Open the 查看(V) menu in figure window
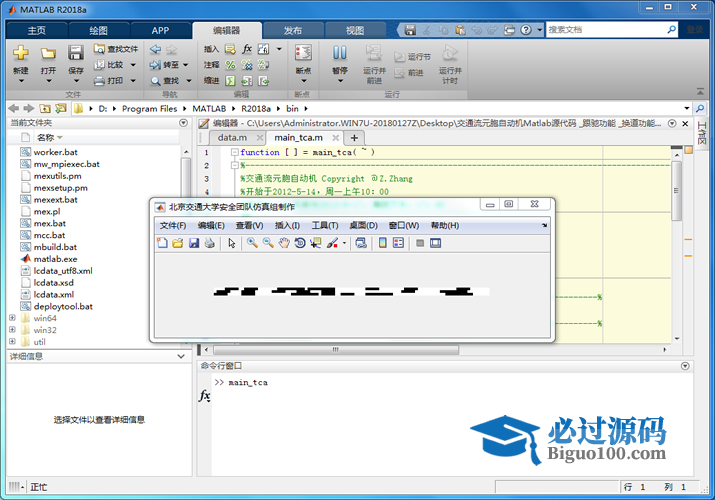Screen dimensions: 715x500 249,226
